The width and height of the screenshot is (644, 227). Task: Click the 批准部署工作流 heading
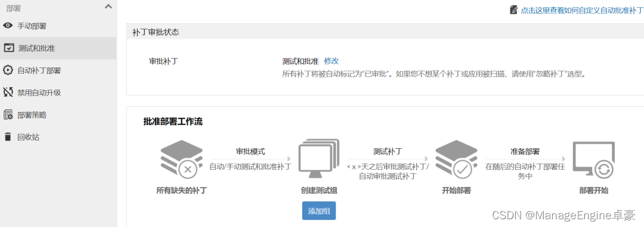(173, 122)
